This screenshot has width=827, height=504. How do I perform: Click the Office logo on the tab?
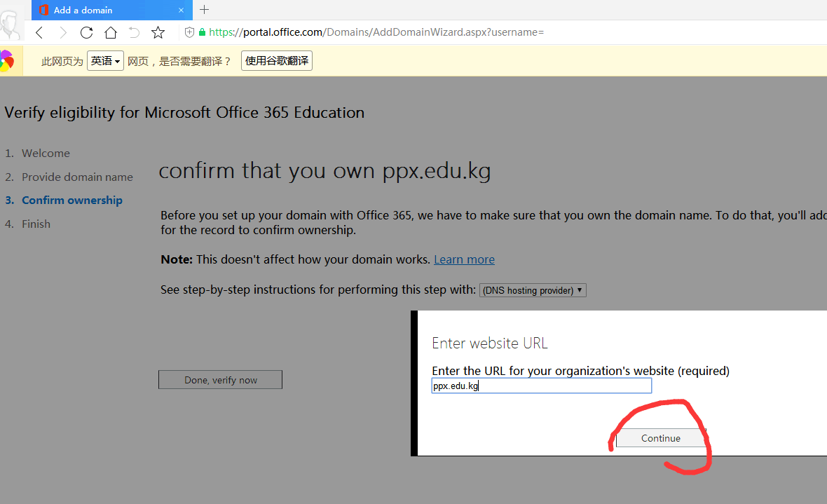[x=43, y=10]
